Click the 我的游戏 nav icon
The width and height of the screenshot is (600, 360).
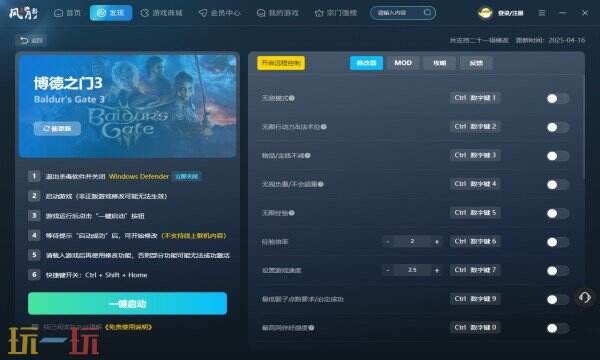point(261,13)
